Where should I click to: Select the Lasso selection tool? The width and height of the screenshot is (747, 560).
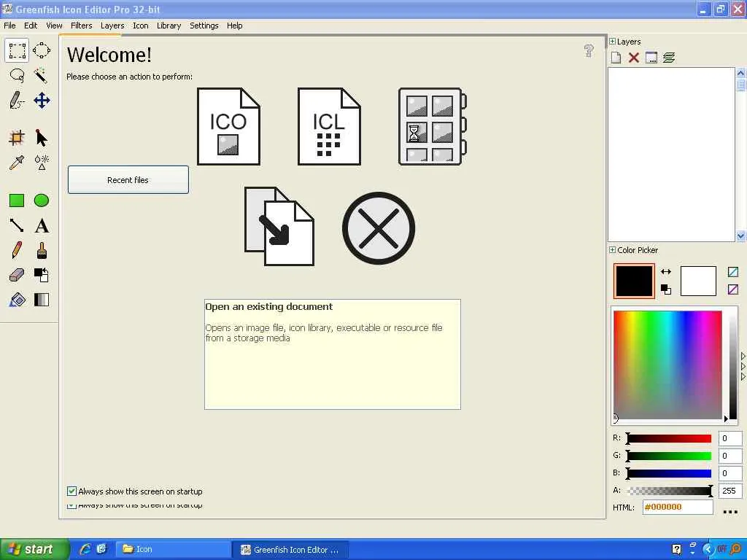17,75
